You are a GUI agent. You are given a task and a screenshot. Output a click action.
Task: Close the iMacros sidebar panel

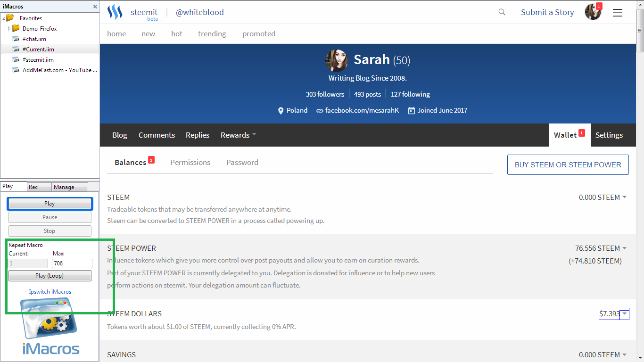tap(95, 7)
